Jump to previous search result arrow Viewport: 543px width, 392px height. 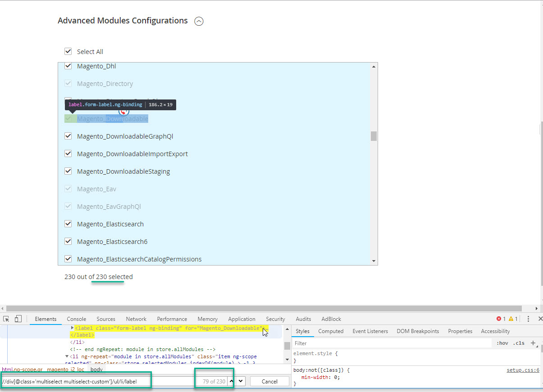[x=232, y=381]
